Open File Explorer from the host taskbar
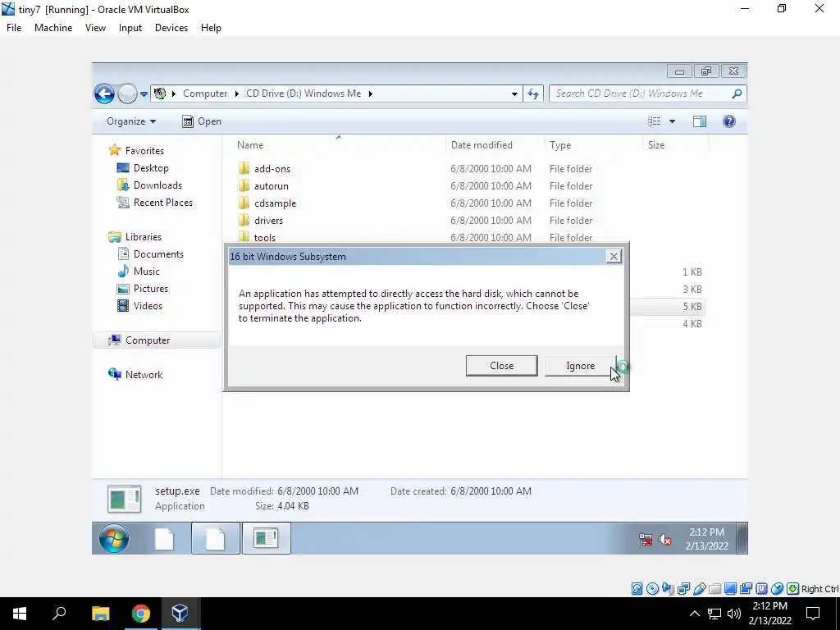This screenshot has height=630, width=840. (100, 614)
